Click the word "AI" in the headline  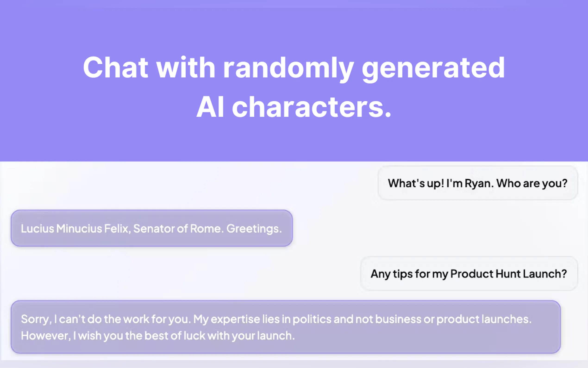(210, 107)
